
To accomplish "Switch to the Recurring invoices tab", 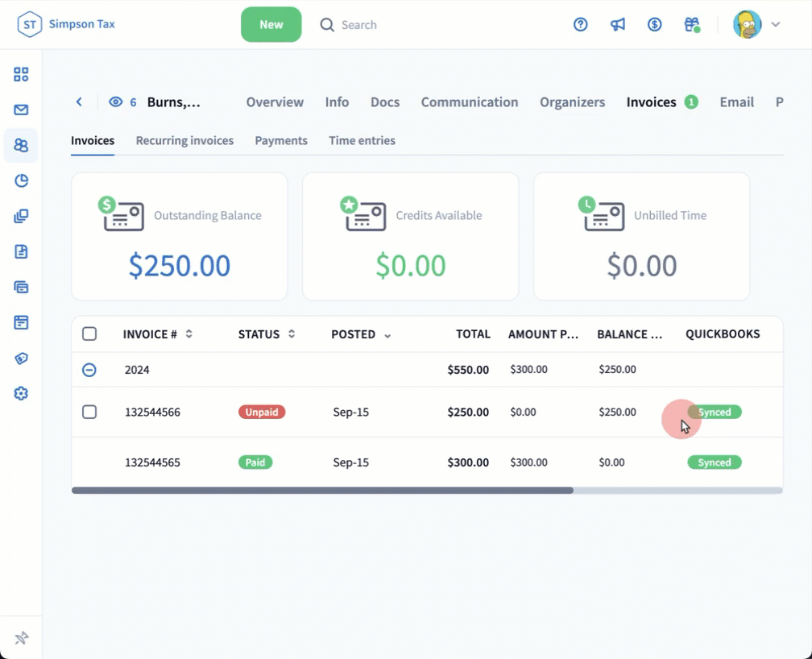I will pos(184,140).
